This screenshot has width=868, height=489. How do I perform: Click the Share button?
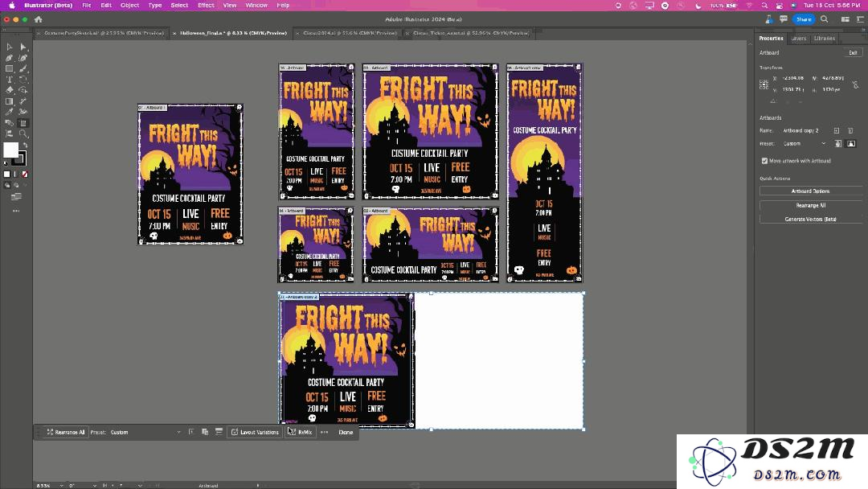click(804, 19)
